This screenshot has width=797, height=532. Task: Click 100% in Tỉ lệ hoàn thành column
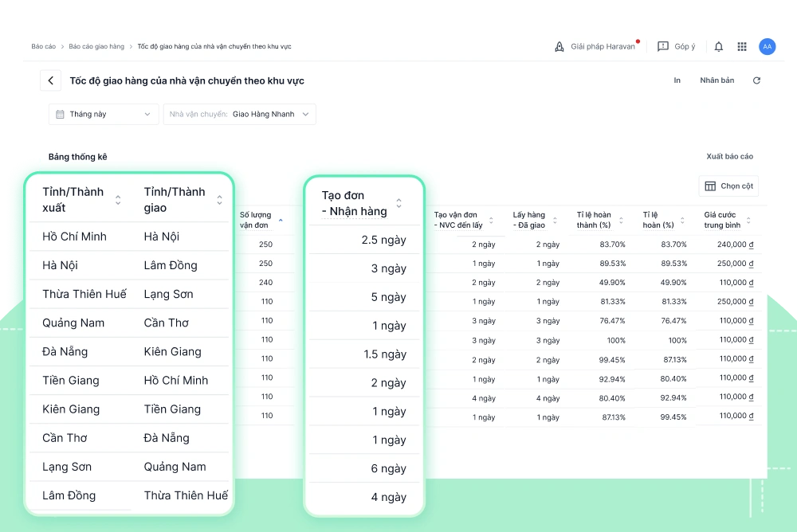(616, 340)
